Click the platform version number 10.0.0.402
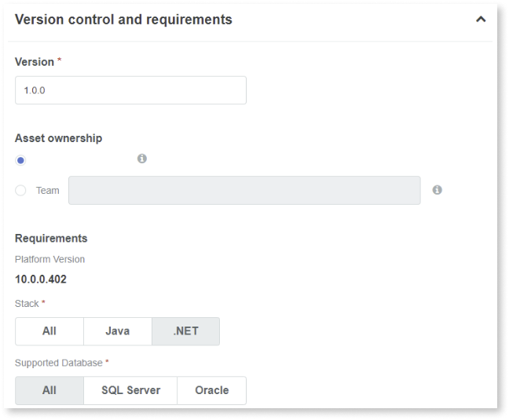The width and height of the screenshot is (509, 420). coord(41,279)
